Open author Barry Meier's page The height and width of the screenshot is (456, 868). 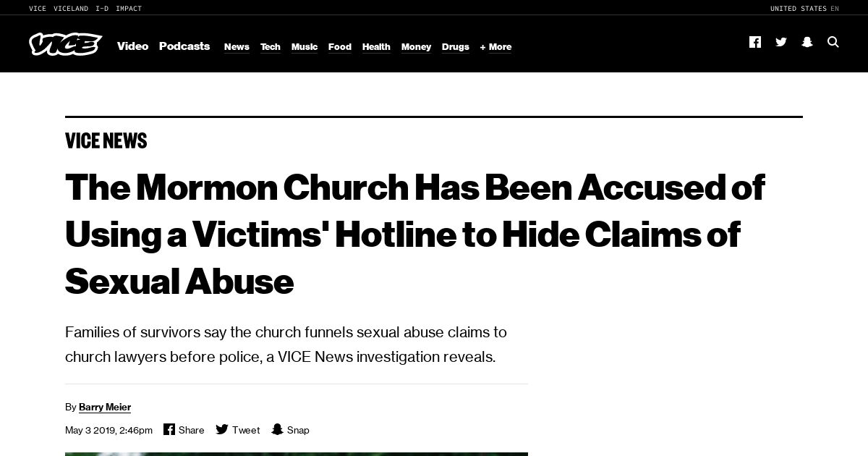point(105,407)
